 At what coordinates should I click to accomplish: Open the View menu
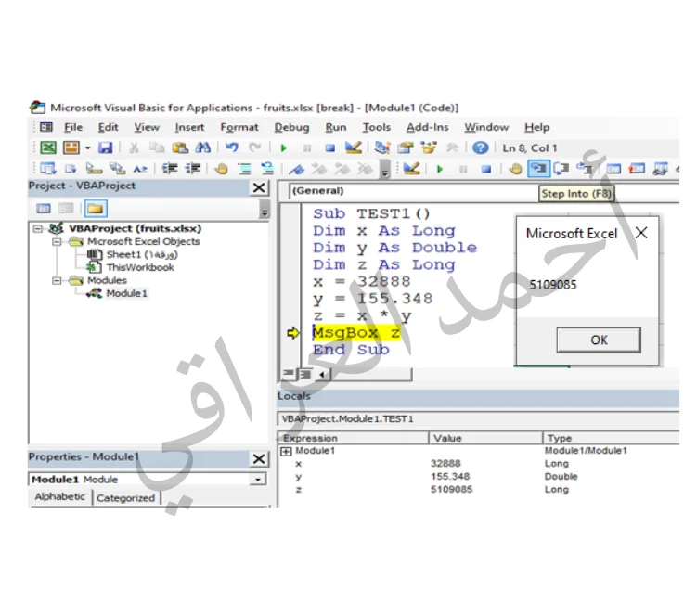tap(147, 127)
